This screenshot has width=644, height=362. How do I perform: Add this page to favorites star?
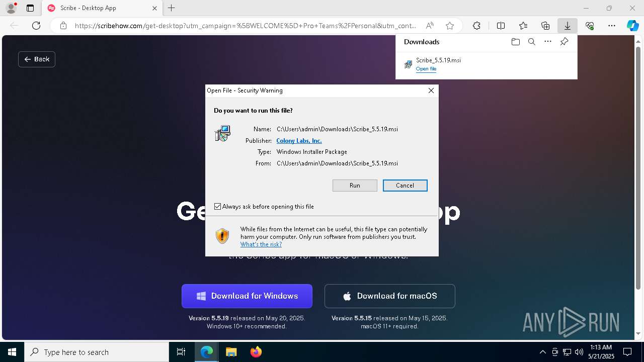pos(450,26)
